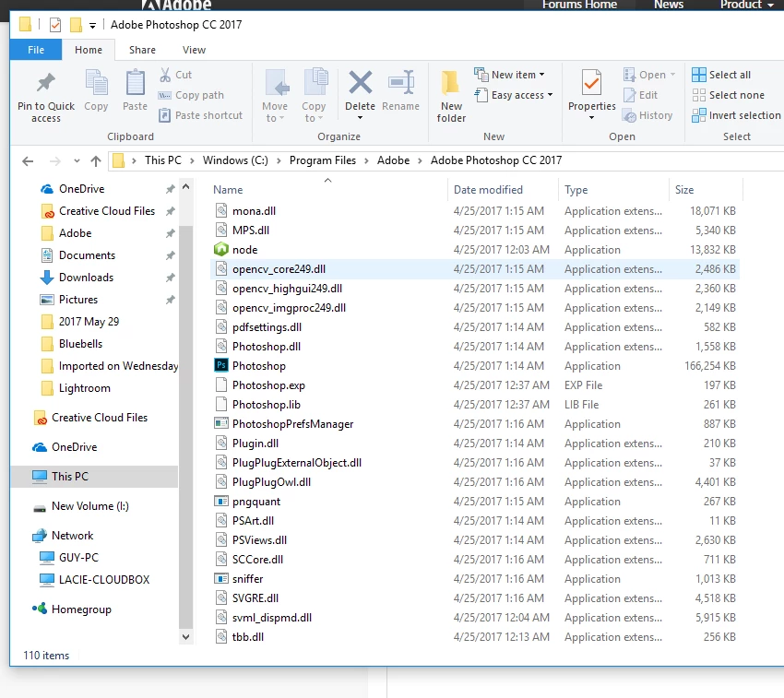This screenshot has height=698, width=784.
Task: Click the Rename icon
Action: coord(401,82)
